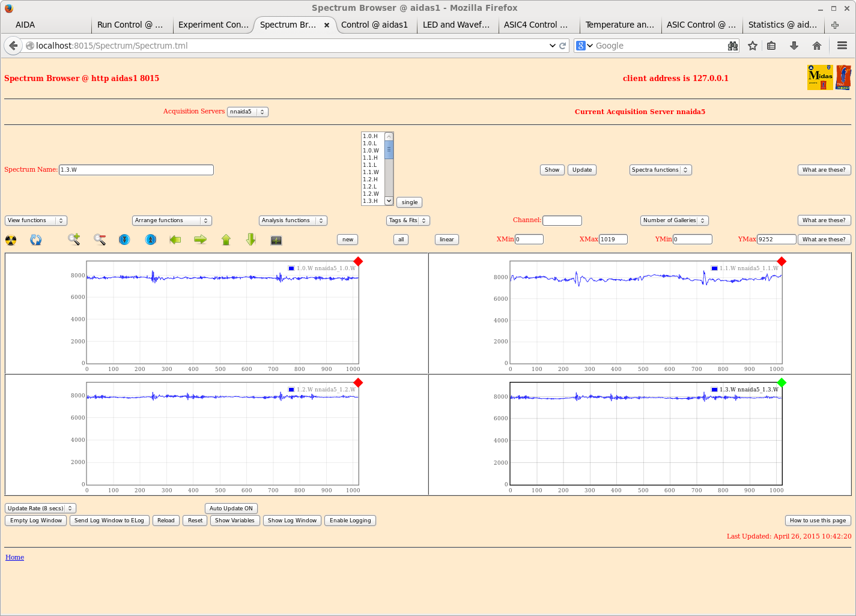Switch to the Control @ aidas1 tab
Viewport: 856px width, 616px height.
coord(376,25)
